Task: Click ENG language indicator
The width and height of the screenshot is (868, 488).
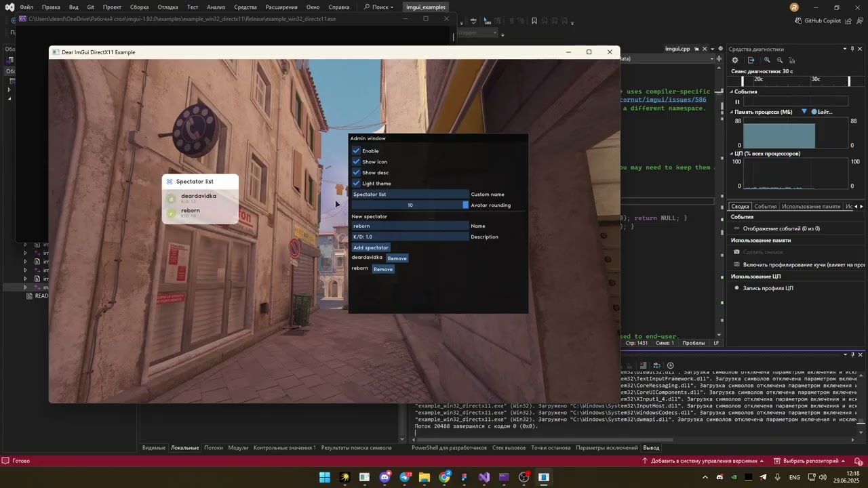Action: [794, 477]
